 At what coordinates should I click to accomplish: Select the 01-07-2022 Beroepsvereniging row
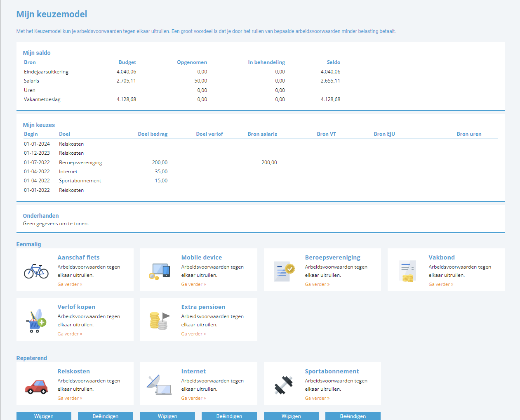click(x=261, y=163)
